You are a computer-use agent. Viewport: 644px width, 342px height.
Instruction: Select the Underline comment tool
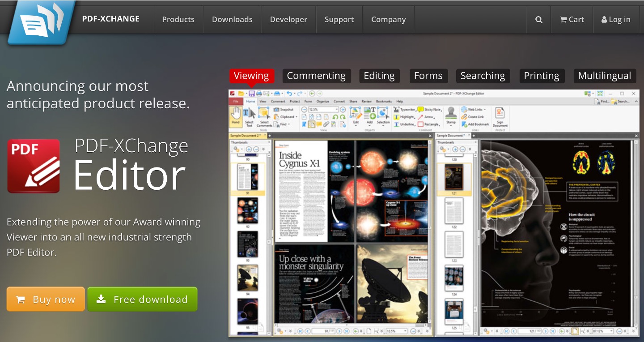click(x=405, y=124)
